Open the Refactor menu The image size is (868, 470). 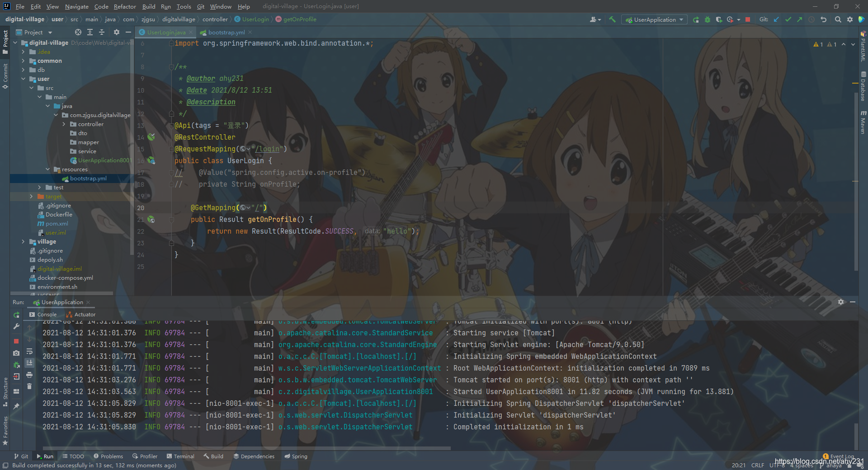pyautogui.click(x=125, y=6)
